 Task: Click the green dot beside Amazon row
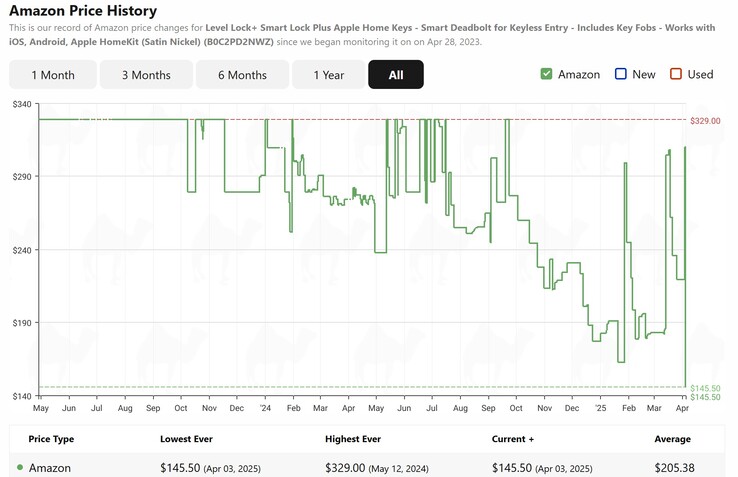[x=20, y=468]
